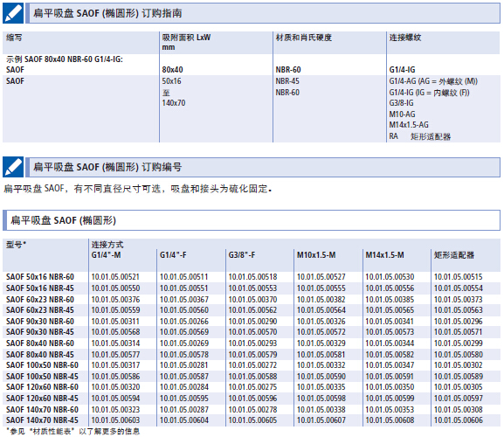Select the SAOF 140x70 NBR-45 row label

(42, 420)
